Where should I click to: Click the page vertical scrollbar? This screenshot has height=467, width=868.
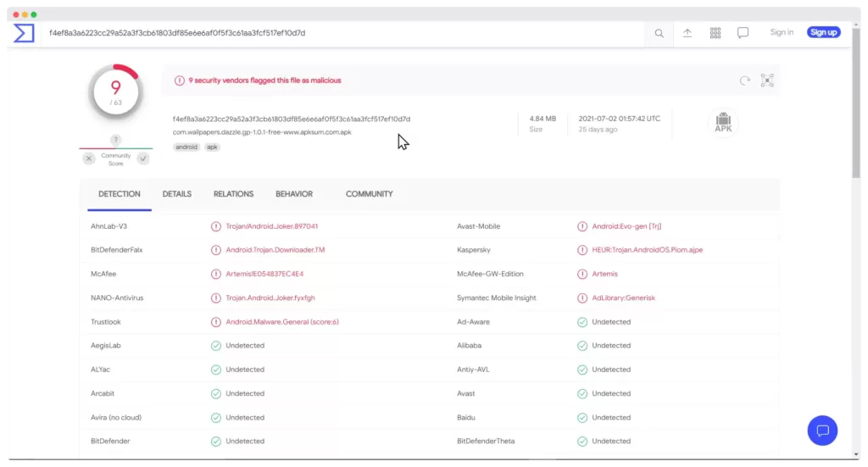856,103
